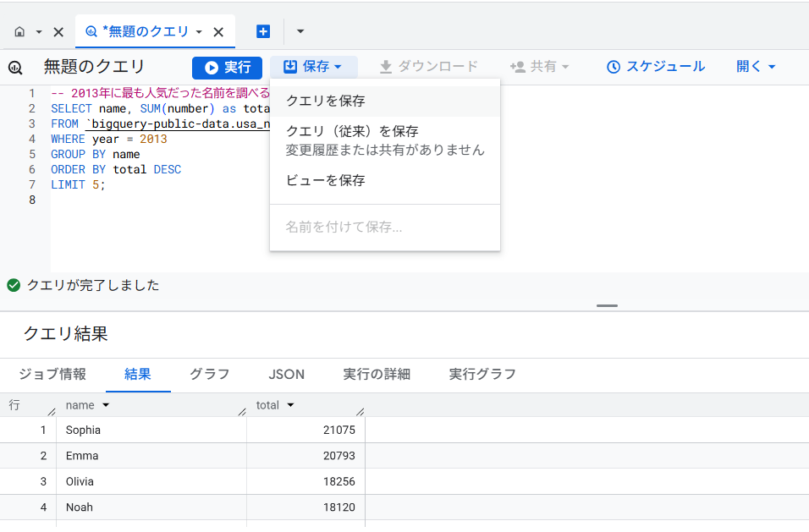Image resolution: width=809 pixels, height=532 pixels.
Task: Click the green query completed check icon
Action: tap(14, 285)
